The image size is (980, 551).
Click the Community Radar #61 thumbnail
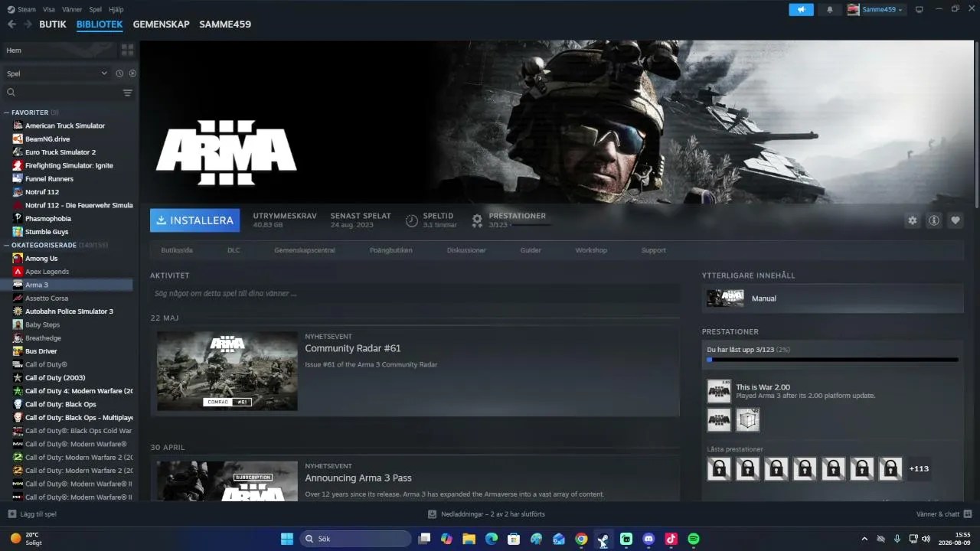[227, 371]
